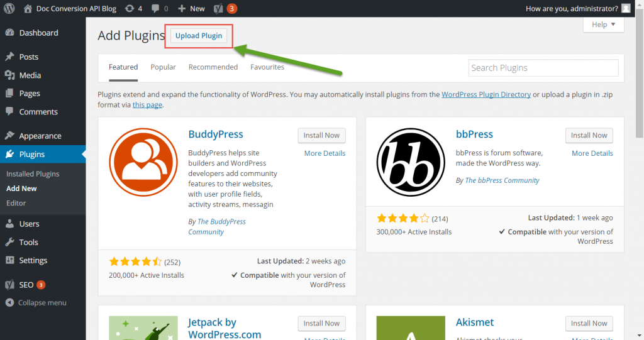Image resolution: width=644 pixels, height=340 pixels.
Task: Click the Upload Plugin button
Action: pos(199,36)
